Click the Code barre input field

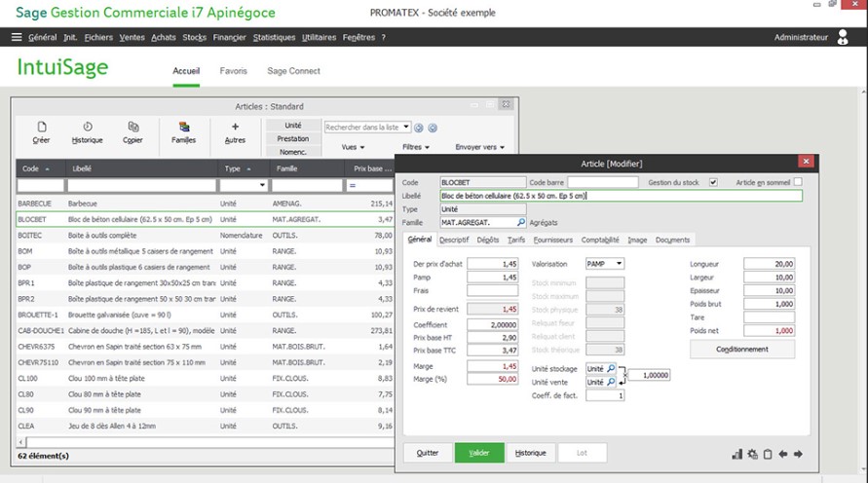[603, 182]
